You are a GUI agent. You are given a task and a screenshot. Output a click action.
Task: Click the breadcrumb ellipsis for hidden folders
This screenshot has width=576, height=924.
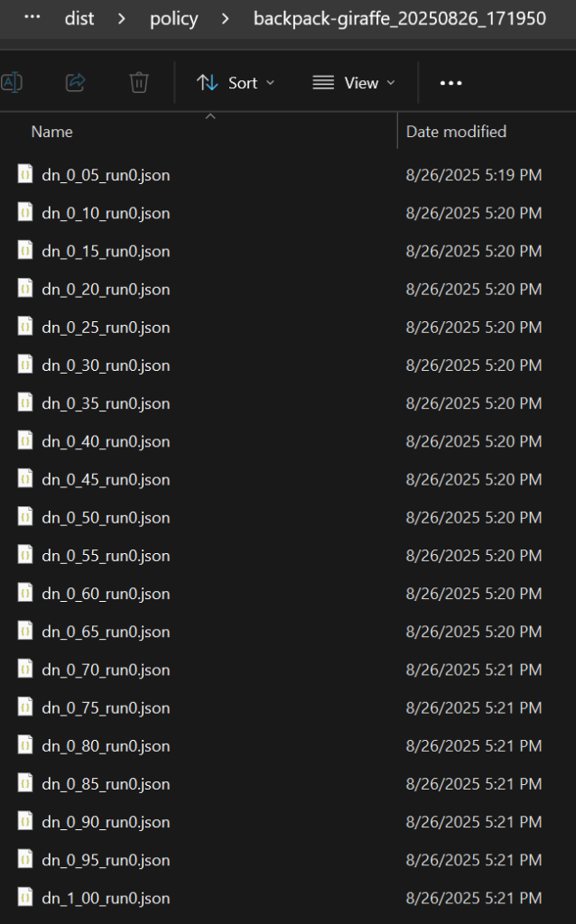pyautogui.click(x=33, y=18)
